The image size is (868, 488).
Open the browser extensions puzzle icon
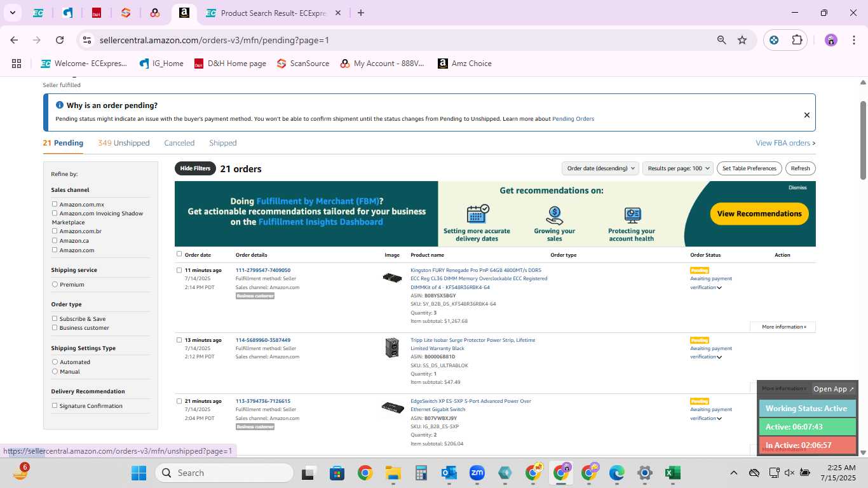[x=797, y=40]
